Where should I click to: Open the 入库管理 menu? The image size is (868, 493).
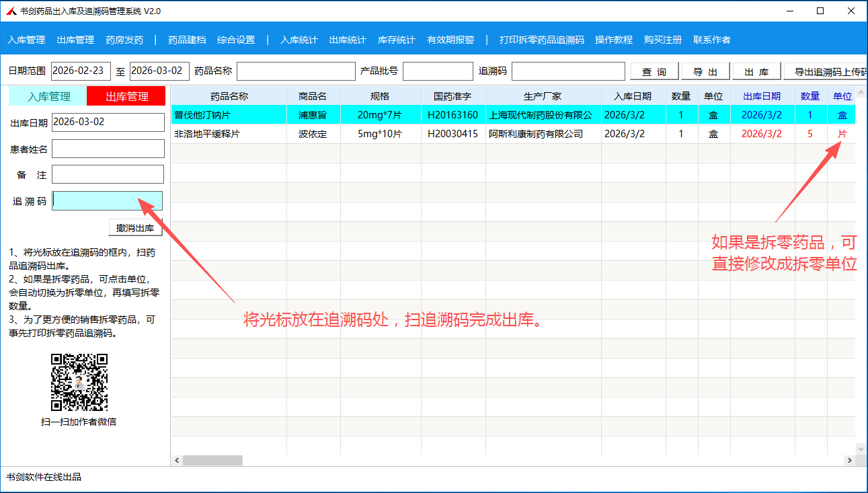[26, 40]
